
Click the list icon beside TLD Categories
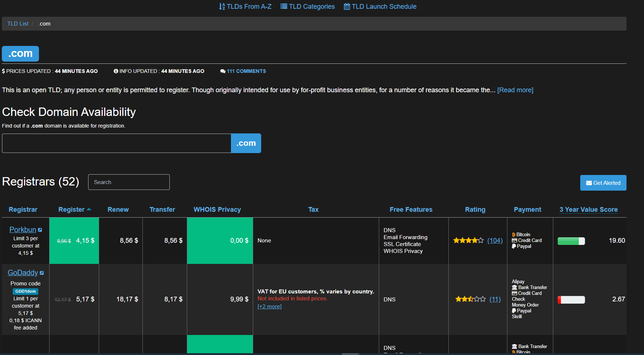284,6
